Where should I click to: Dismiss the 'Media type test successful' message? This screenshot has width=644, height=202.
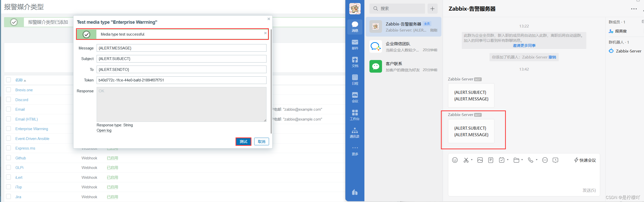click(x=265, y=33)
